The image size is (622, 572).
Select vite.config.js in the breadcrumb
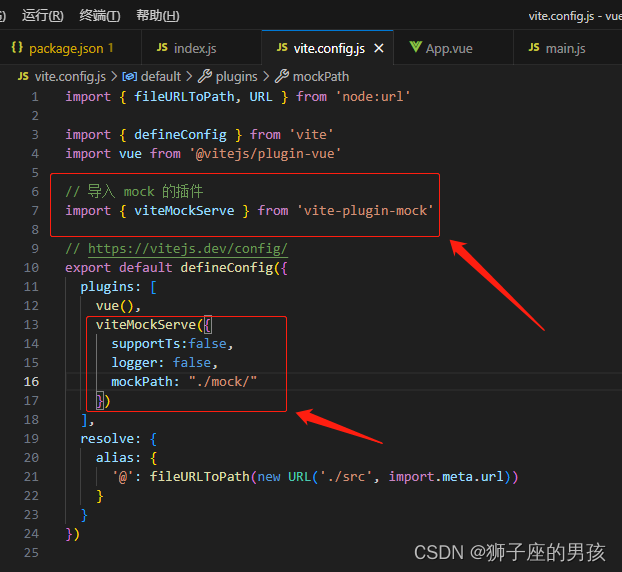coord(70,76)
